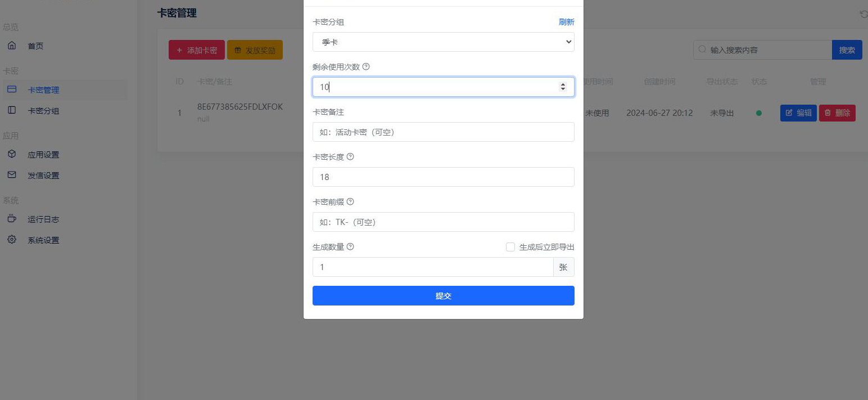Click help icon next to 生成数量
The image size is (868, 400).
(x=350, y=246)
